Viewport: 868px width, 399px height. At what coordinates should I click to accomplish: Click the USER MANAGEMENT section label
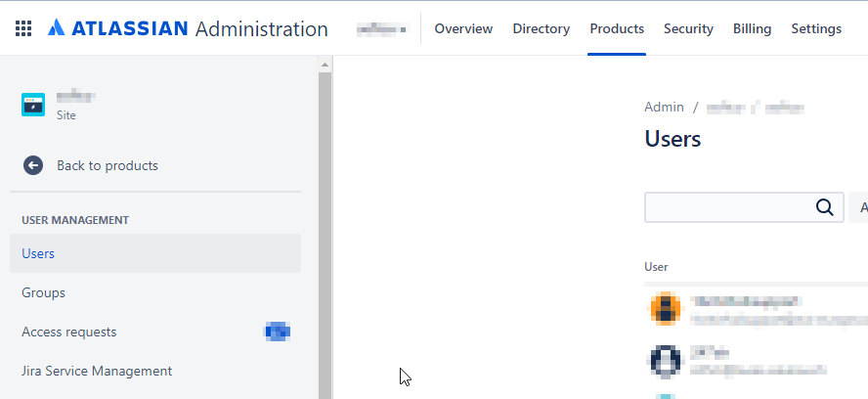[75, 220]
